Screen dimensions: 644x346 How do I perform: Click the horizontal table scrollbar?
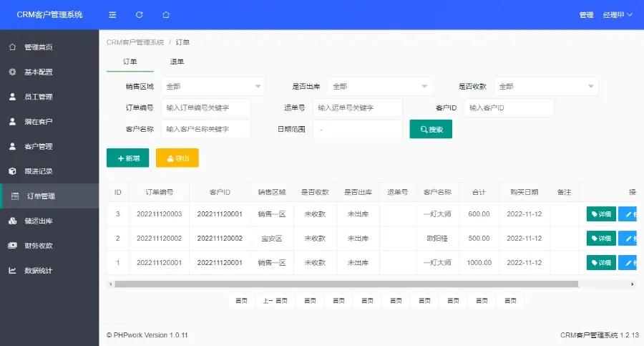point(346,284)
